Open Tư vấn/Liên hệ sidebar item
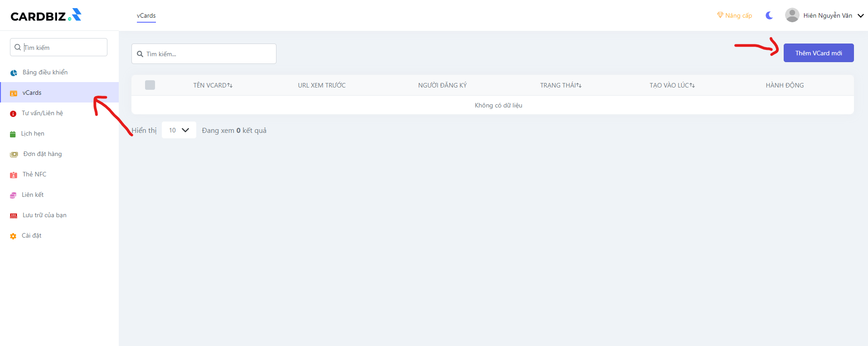The width and height of the screenshot is (868, 346). (59, 113)
